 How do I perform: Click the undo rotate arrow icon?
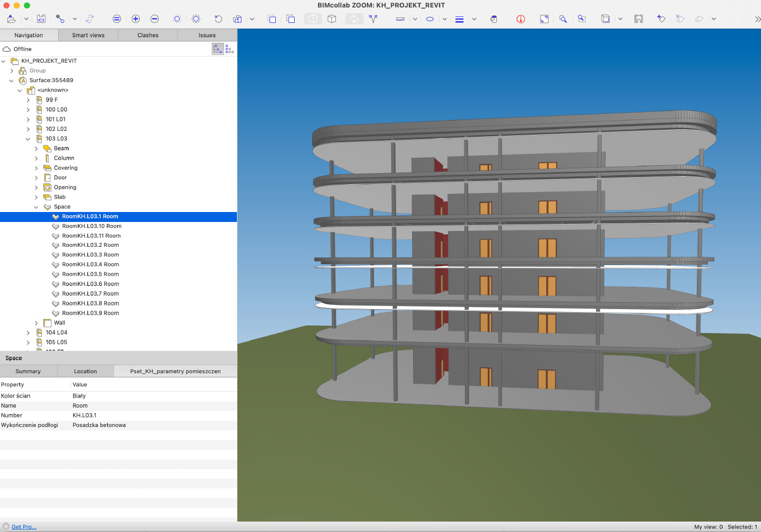[x=218, y=19]
